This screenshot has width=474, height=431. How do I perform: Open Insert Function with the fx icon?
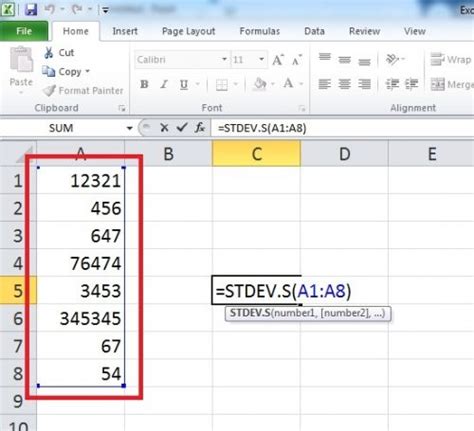tap(199, 127)
